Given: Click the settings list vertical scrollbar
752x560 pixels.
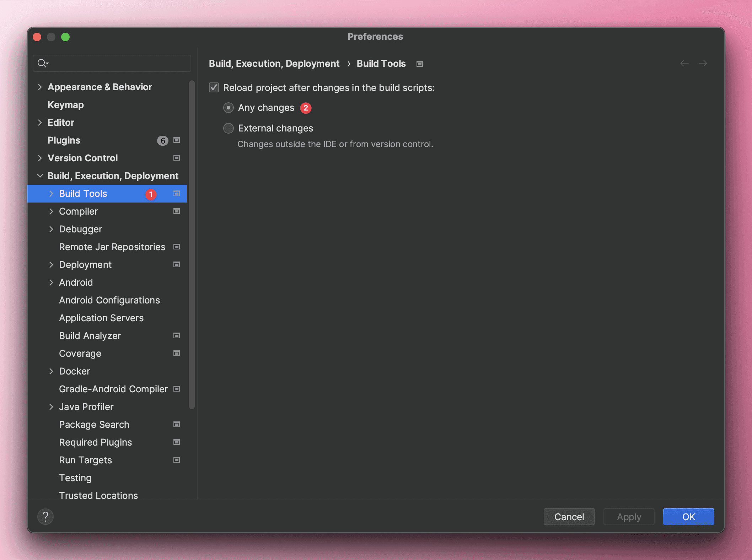Looking at the screenshot, I should [x=192, y=245].
